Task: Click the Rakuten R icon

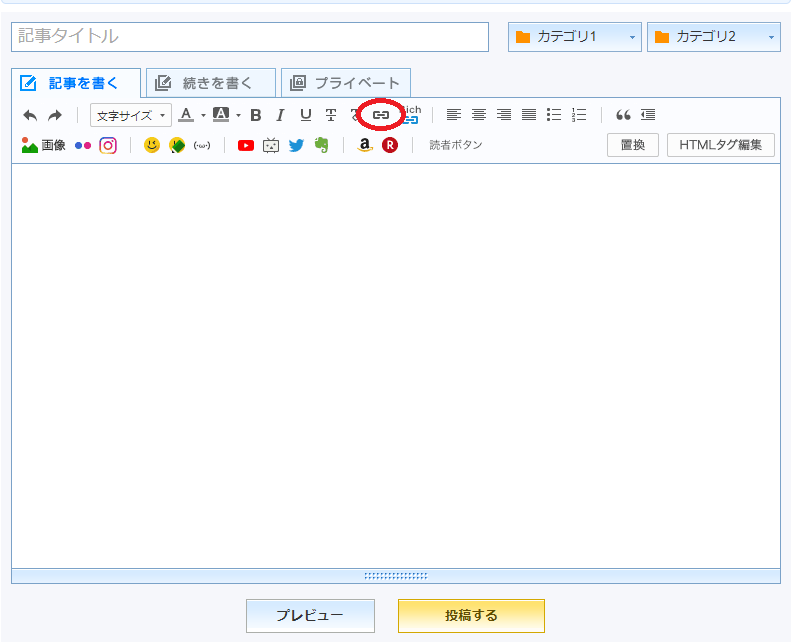Action: [390, 145]
